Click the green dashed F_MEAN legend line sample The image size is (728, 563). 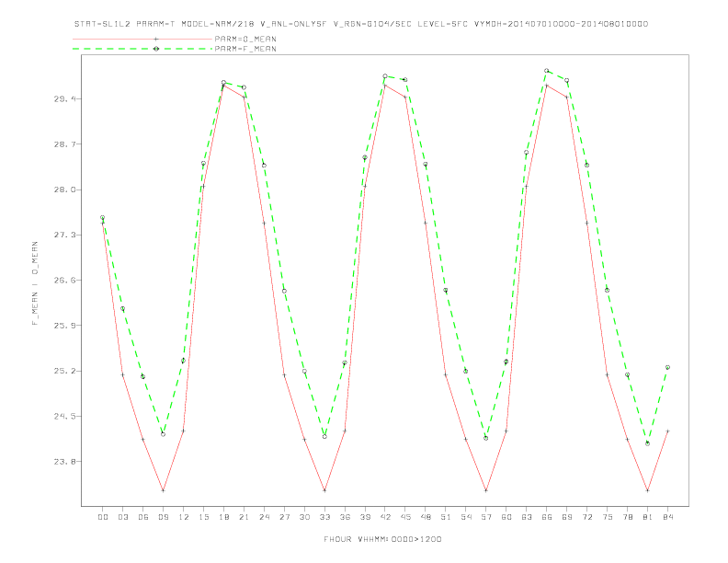(x=142, y=49)
